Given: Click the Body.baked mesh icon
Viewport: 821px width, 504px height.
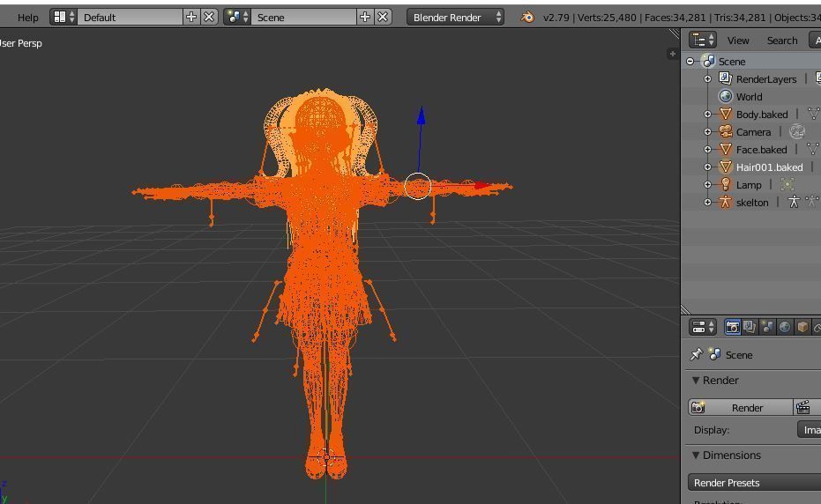Looking at the screenshot, I should click(725, 114).
